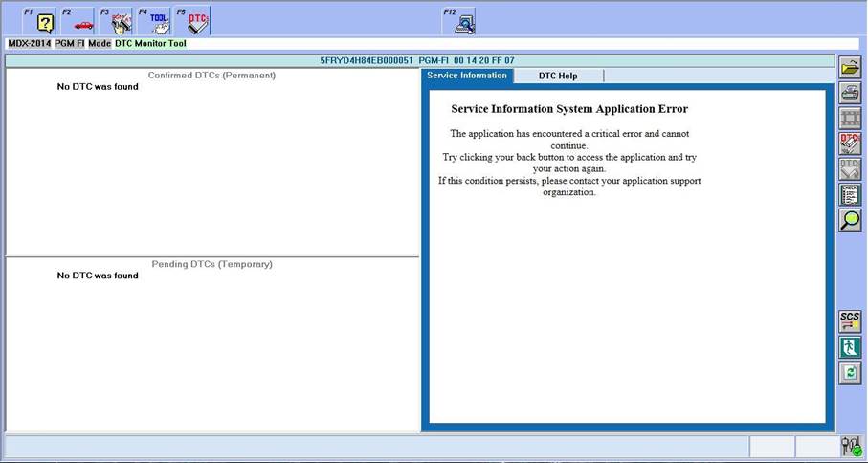Click the printer icon in sidebar

(x=850, y=93)
